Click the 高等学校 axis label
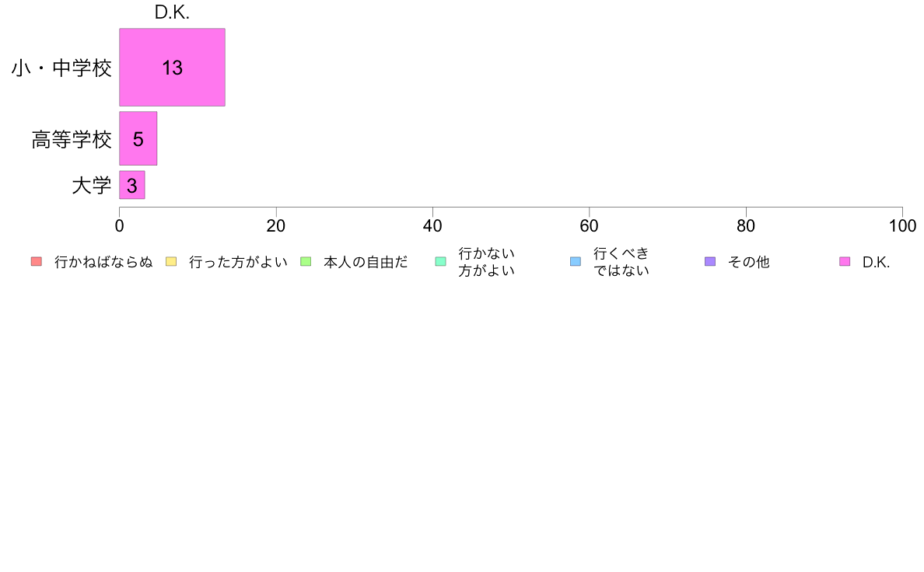Image resolution: width=924 pixels, height=572 pixels. click(72, 140)
